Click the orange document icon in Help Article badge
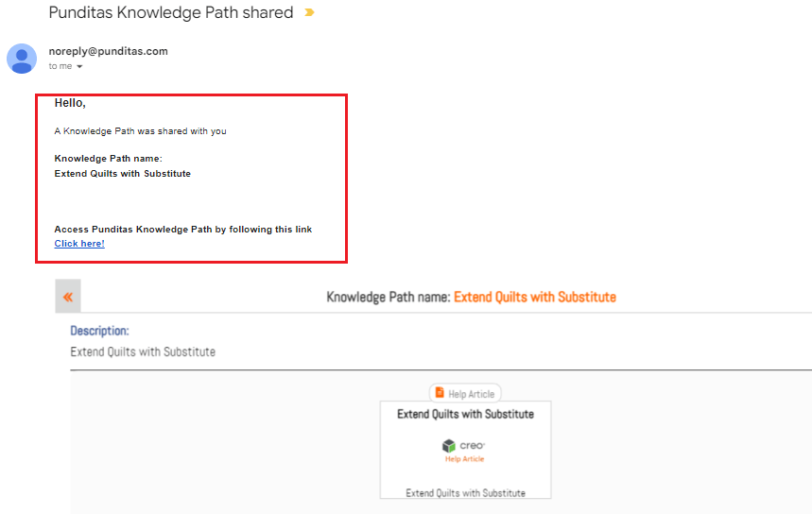Viewport: 812px width, 514px height. pyautogui.click(x=440, y=393)
